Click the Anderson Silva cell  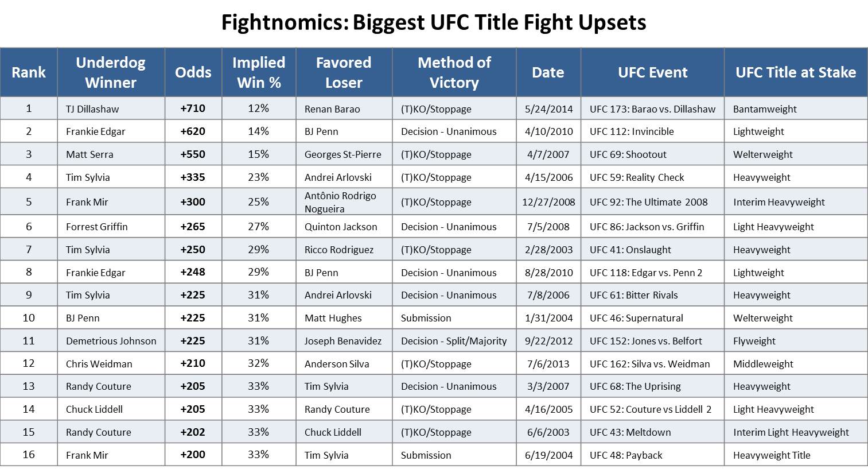pos(337,364)
